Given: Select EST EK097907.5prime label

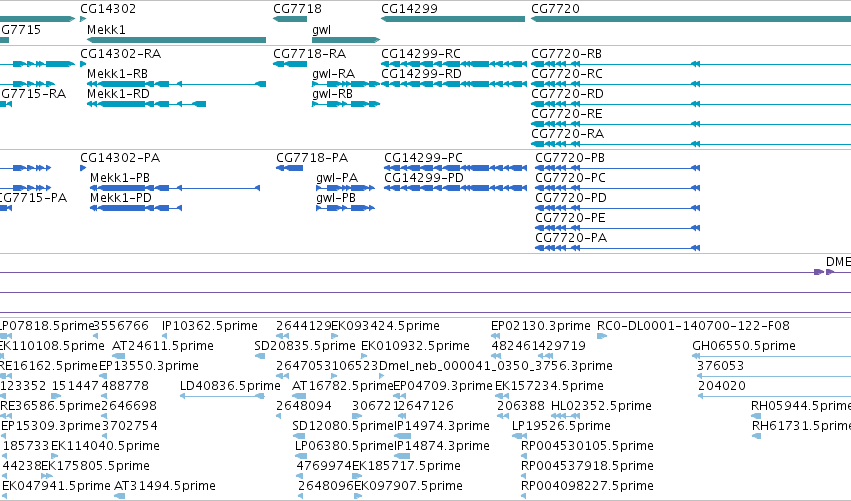Looking at the screenshot, I should [x=408, y=487].
